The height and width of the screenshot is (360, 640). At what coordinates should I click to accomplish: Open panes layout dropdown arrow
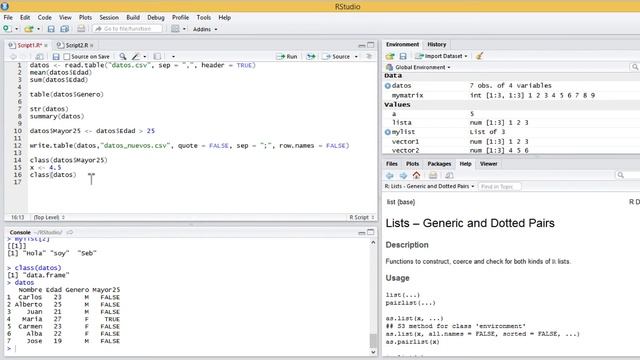tap(184, 29)
